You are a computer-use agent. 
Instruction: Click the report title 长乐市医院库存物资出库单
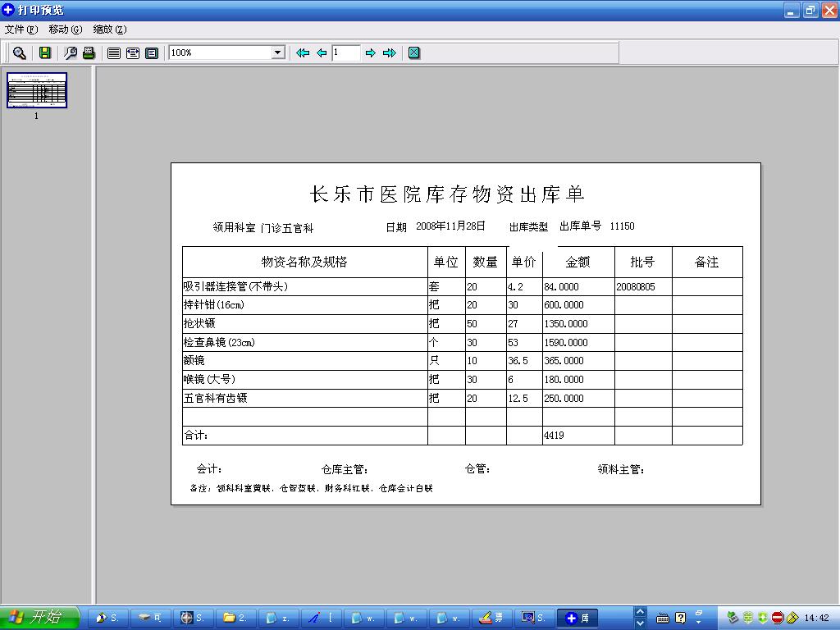click(447, 194)
